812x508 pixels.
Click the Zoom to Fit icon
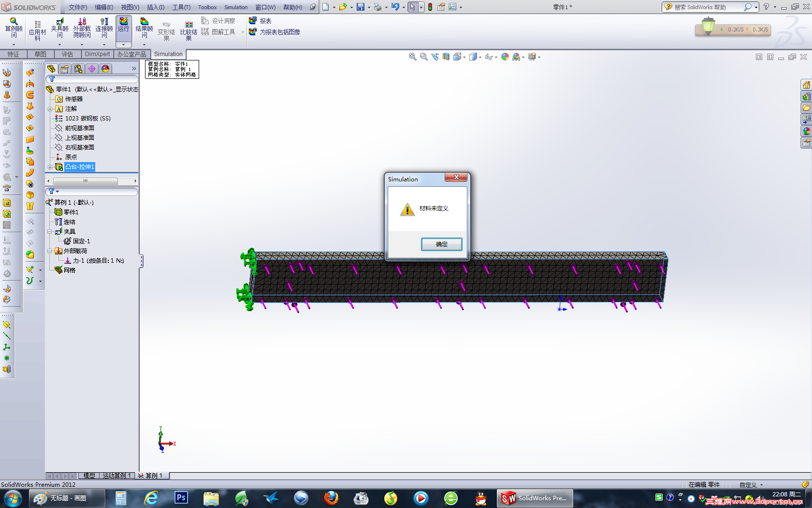point(412,57)
